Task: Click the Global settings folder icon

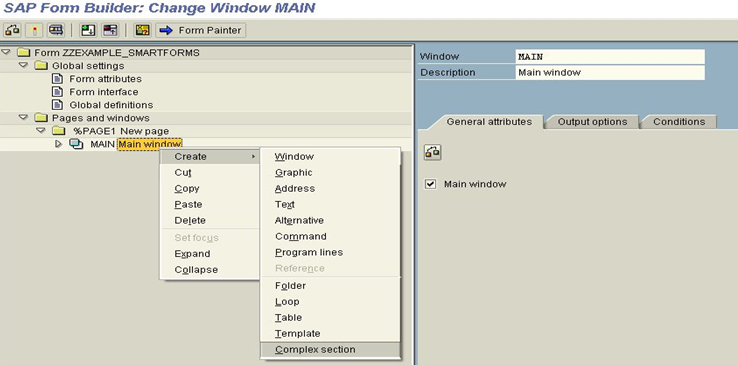Action: (x=41, y=65)
